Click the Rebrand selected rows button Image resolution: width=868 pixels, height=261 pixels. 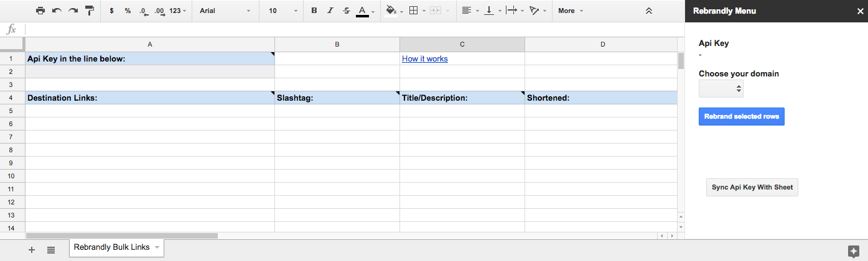coord(742,116)
